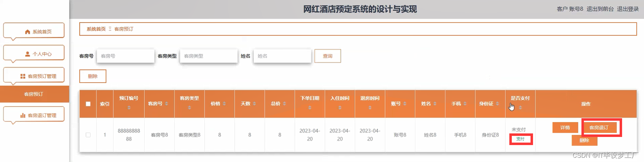Click 系统首页 breadcrumb link
Viewport: 644px width, 162px height.
pyautogui.click(x=96, y=29)
